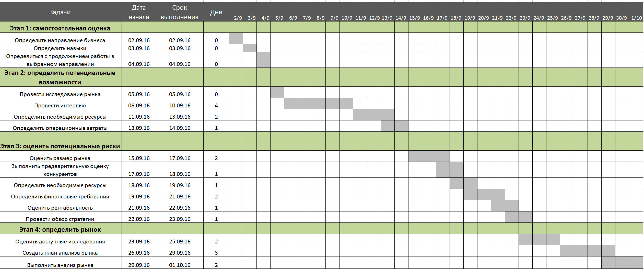Click the start date 06.09.16 cell
Image resolution: width=644 pixels, height=269 pixels.
tap(139, 105)
